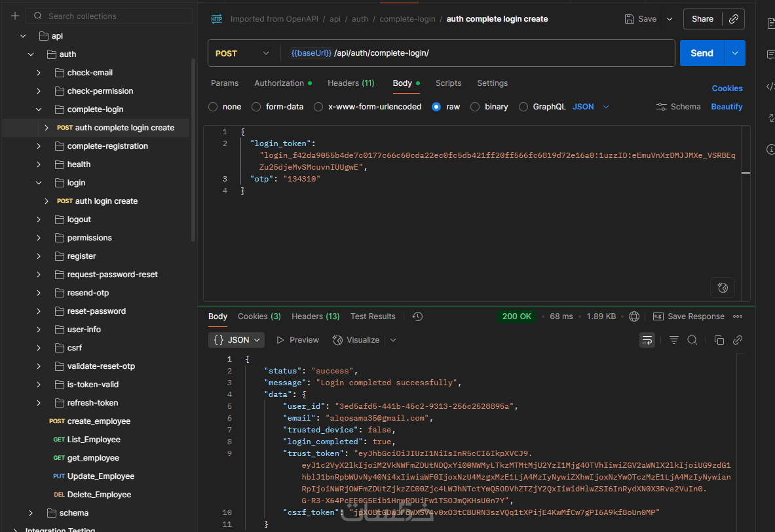Expand the check-email folder
775x532 pixels.
tap(39, 73)
